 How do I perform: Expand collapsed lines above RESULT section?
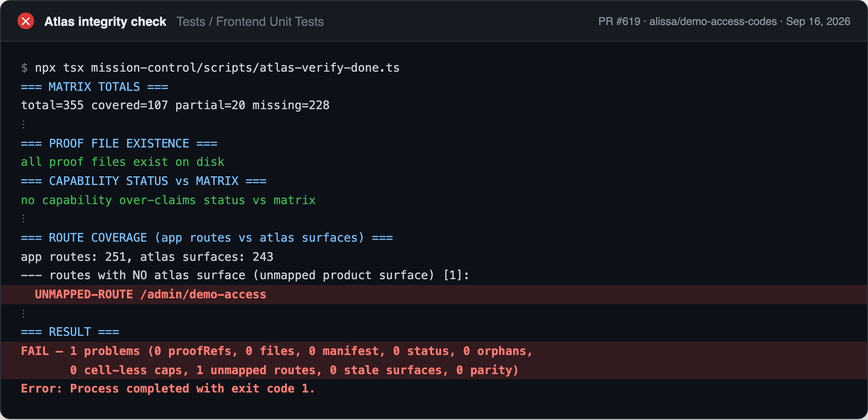click(23, 313)
